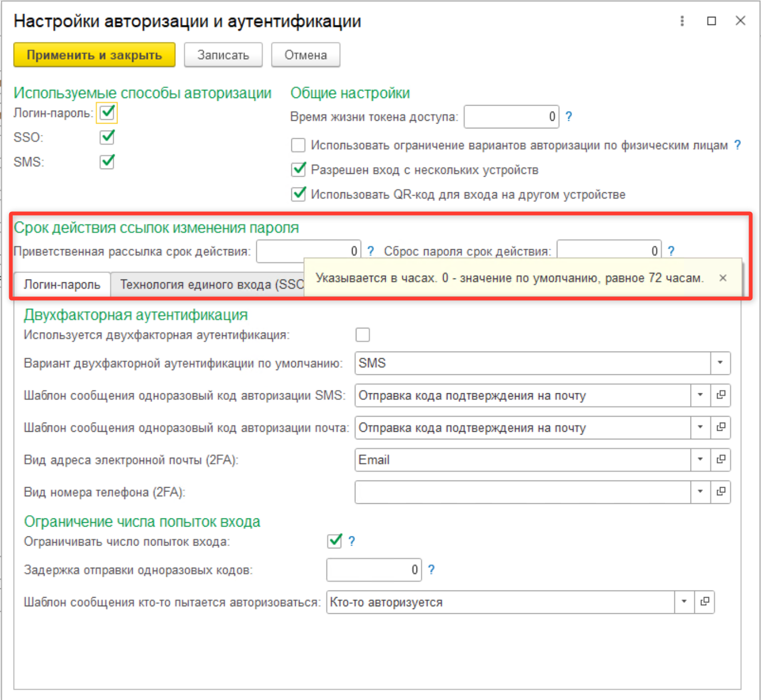Click help icon next to token lifetime field
Image resolution: width=761 pixels, height=700 pixels.
(x=569, y=116)
